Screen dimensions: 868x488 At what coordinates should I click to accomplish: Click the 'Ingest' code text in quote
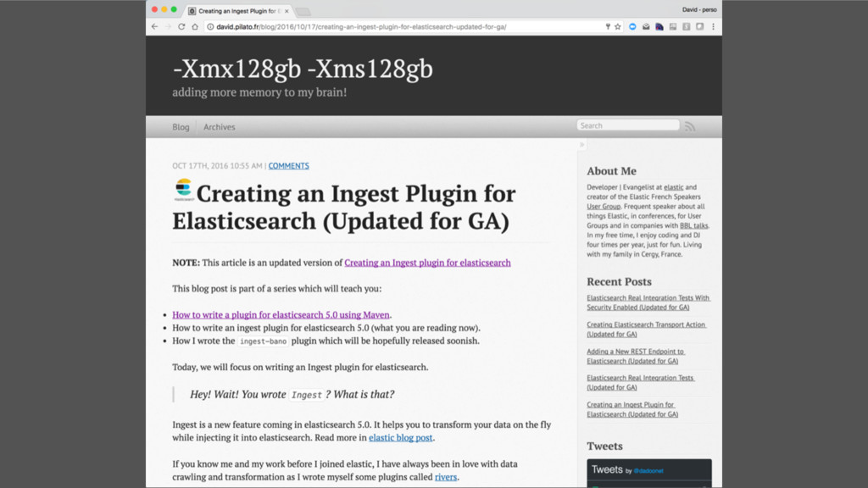coord(306,395)
